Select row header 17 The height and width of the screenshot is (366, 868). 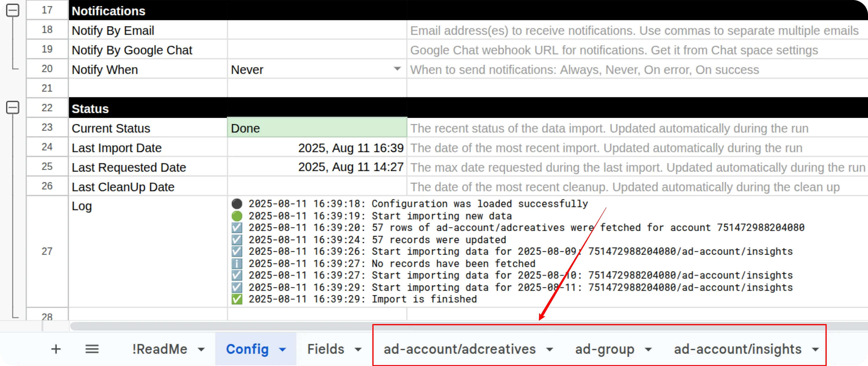point(47,10)
